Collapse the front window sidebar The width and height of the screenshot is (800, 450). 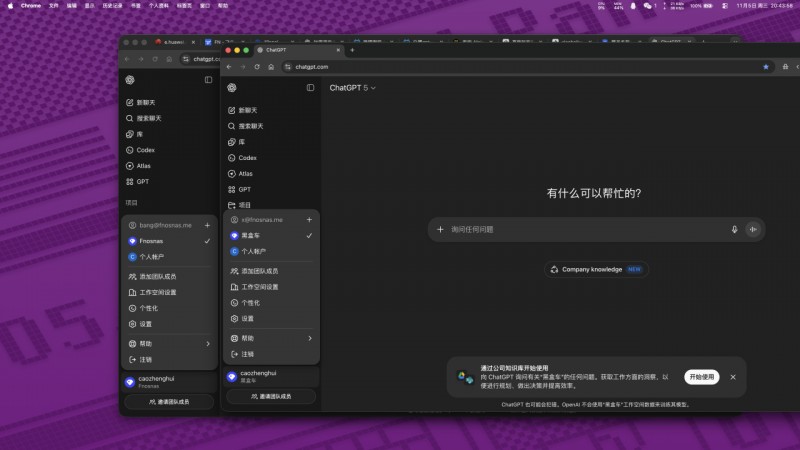coord(310,88)
